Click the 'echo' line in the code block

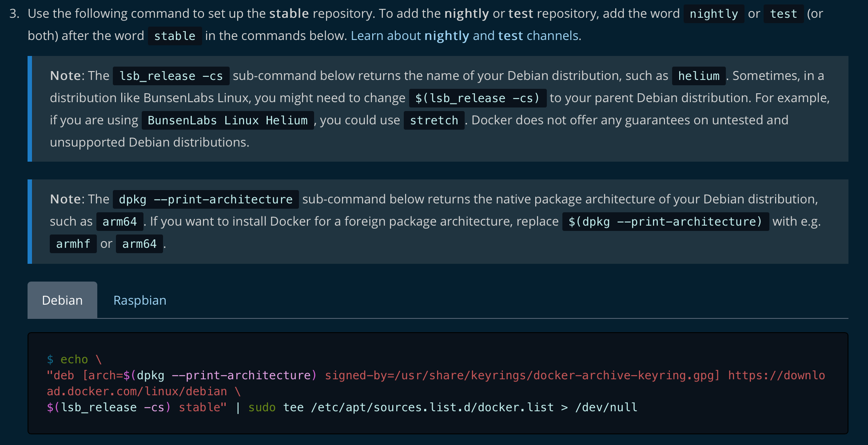coord(74,359)
